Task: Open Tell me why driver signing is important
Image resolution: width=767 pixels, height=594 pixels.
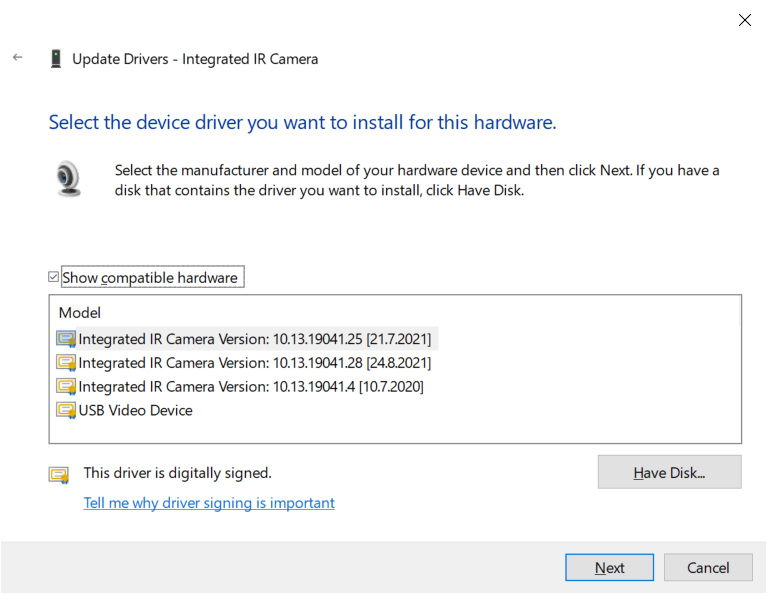Action: [x=209, y=503]
